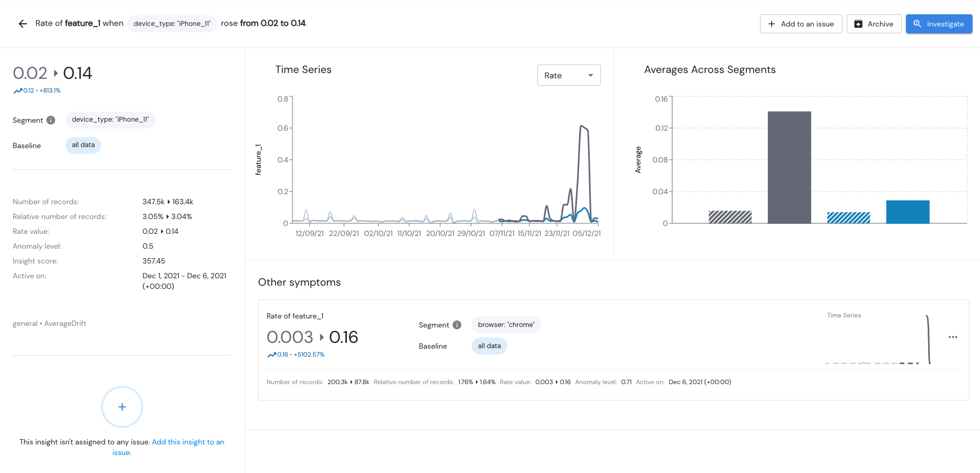
Task: Click the solid blue bar in Averages chart
Action: [x=908, y=212]
